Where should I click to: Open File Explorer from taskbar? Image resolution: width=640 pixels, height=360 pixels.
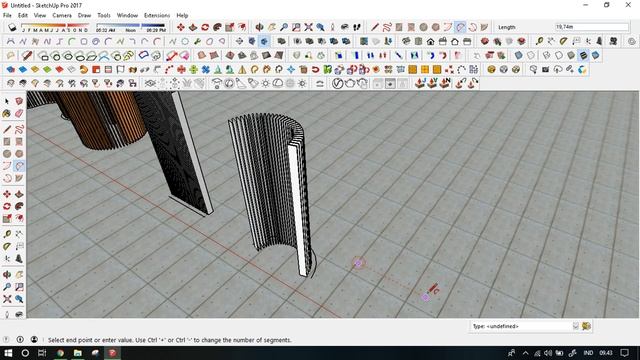[x=78, y=353]
